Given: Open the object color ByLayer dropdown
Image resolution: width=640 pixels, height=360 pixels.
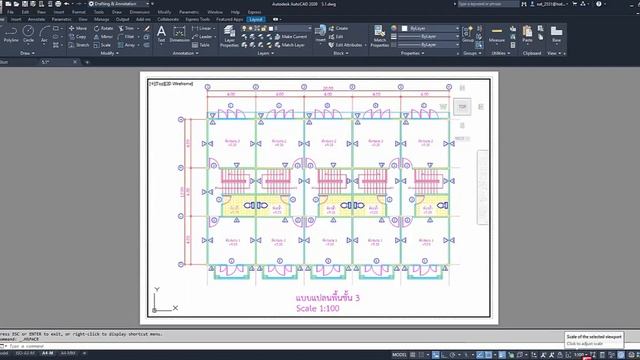Looking at the screenshot, I should (x=430, y=28).
